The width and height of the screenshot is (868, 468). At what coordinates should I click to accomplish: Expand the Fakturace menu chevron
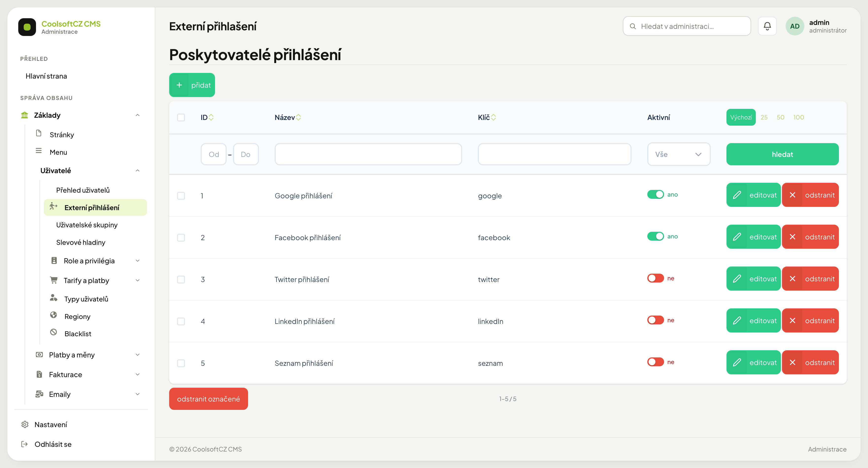138,374
